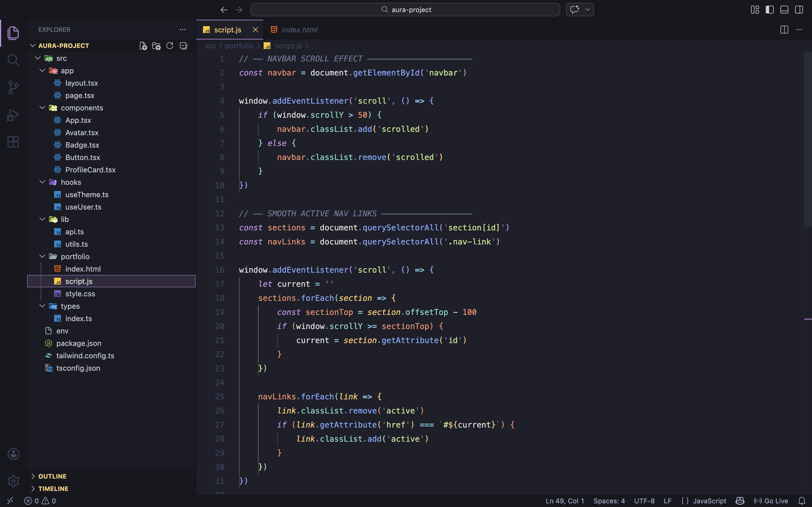Click the New Folder icon in explorer
Image resolution: width=812 pixels, height=507 pixels.
(x=156, y=46)
